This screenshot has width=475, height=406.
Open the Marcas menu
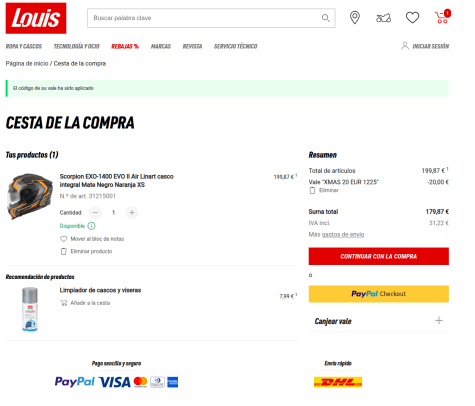point(161,46)
